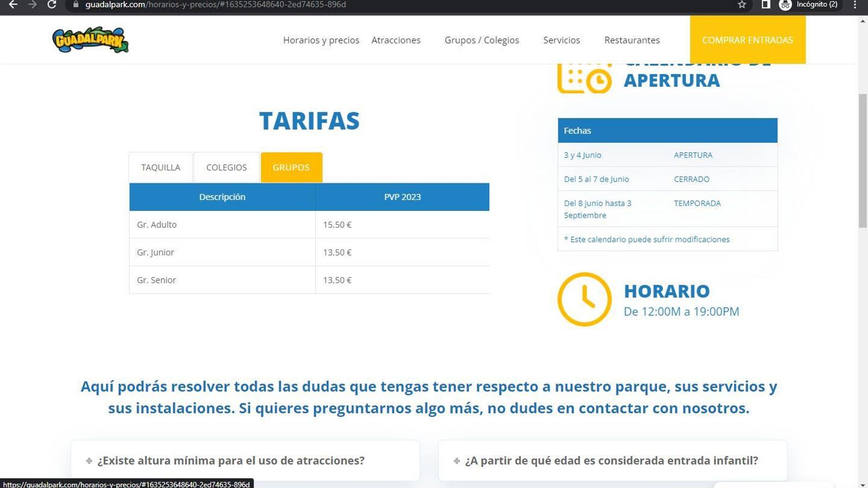Go to the Restaurantes page
Screen dimensions: 868x488
pos(632,40)
